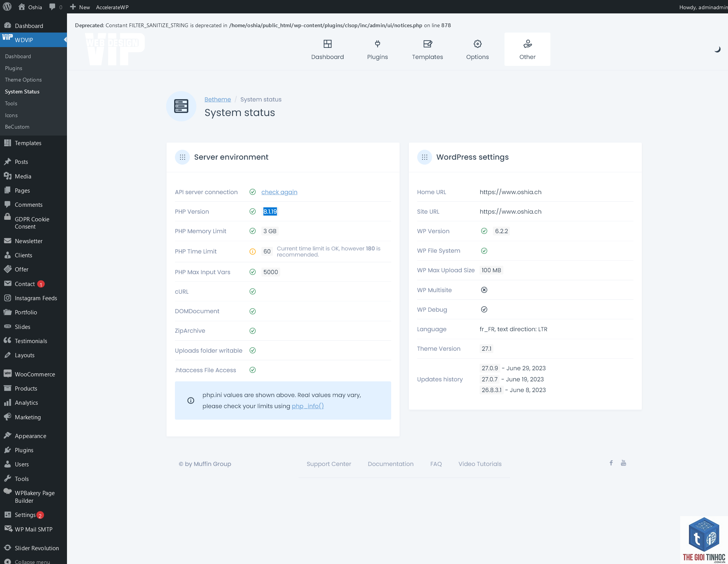Open the comments bubble in admin bar
The height and width of the screenshot is (564, 728).
[x=52, y=7]
